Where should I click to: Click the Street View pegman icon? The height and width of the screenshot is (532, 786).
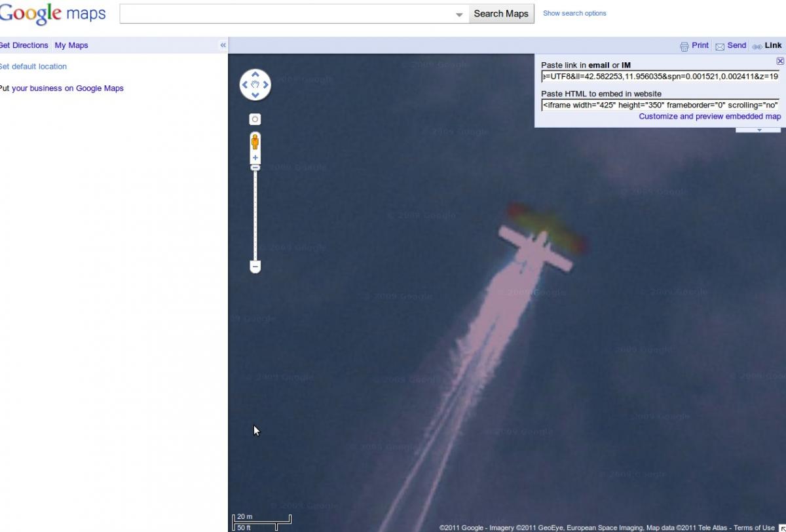point(255,142)
